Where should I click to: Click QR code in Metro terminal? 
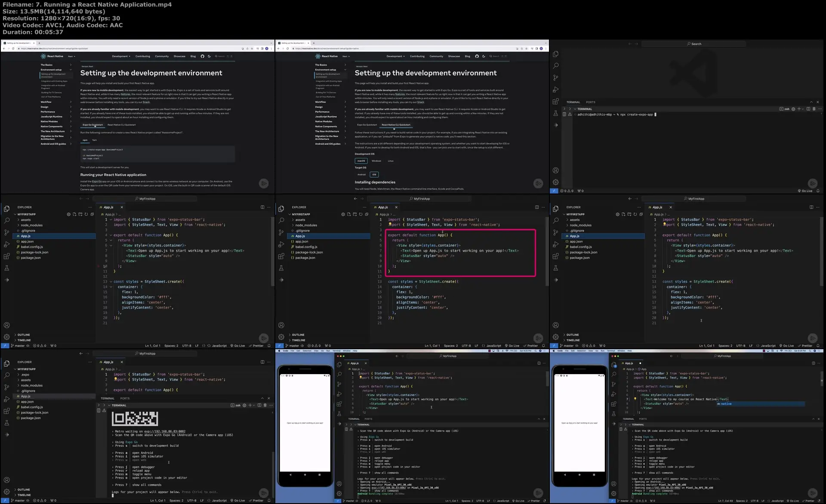[x=135, y=419]
